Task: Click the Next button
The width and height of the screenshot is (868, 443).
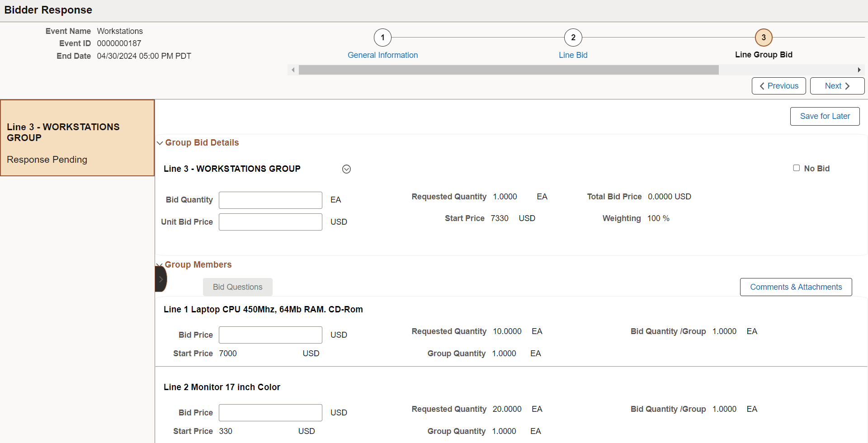Action: click(837, 85)
